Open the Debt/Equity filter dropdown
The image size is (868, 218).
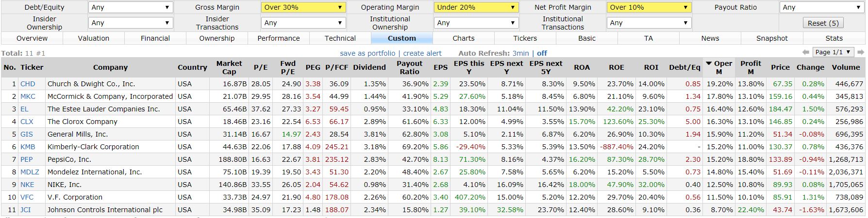point(131,7)
